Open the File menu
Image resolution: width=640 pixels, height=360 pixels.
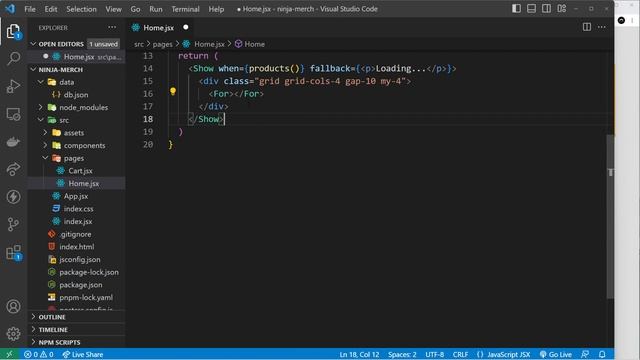pyautogui.click(x=30, y=9)
